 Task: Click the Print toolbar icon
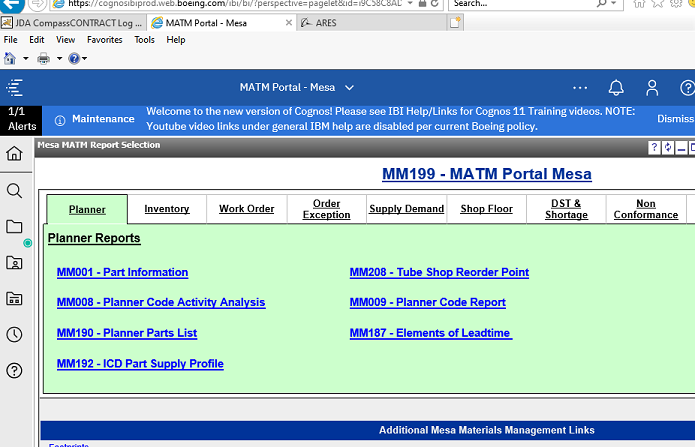tap(43, 58)
